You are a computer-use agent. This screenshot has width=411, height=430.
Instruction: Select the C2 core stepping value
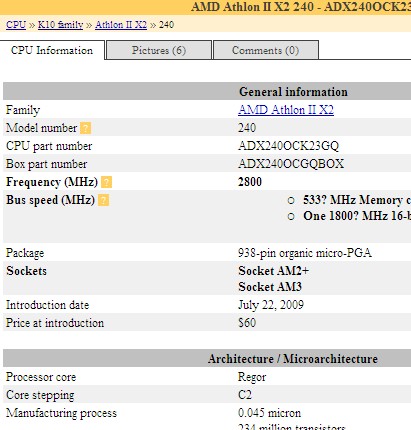(x=245, y=395)
